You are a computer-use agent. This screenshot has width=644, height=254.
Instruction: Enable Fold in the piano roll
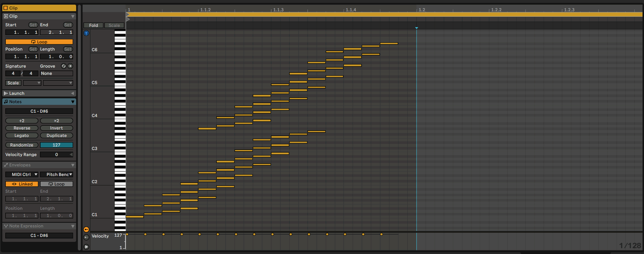tap(93, 25)
